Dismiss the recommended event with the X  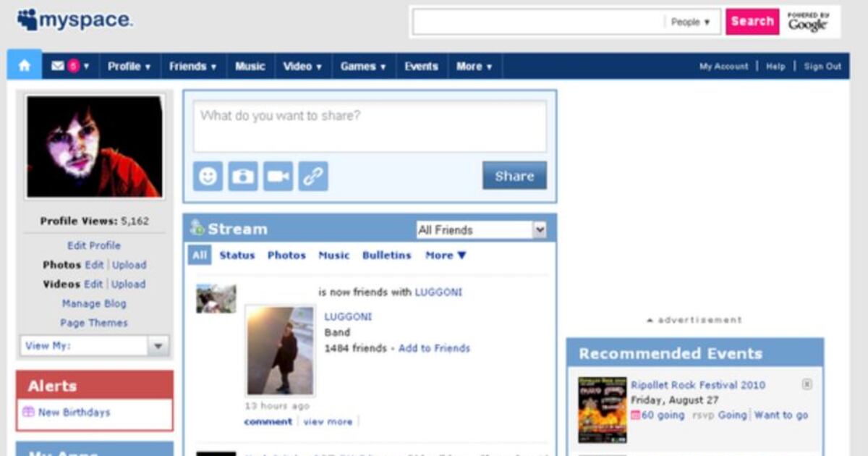806,384
